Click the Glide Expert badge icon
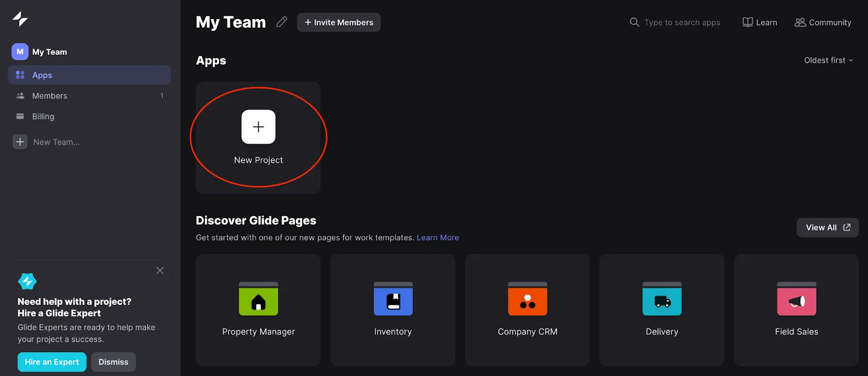 click(27, 281)
